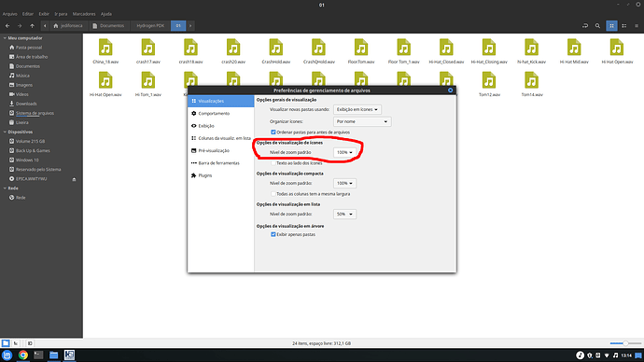Go to jedifonseca in path bar
This screenshot has height=362, width=644.
coord(68,26)
